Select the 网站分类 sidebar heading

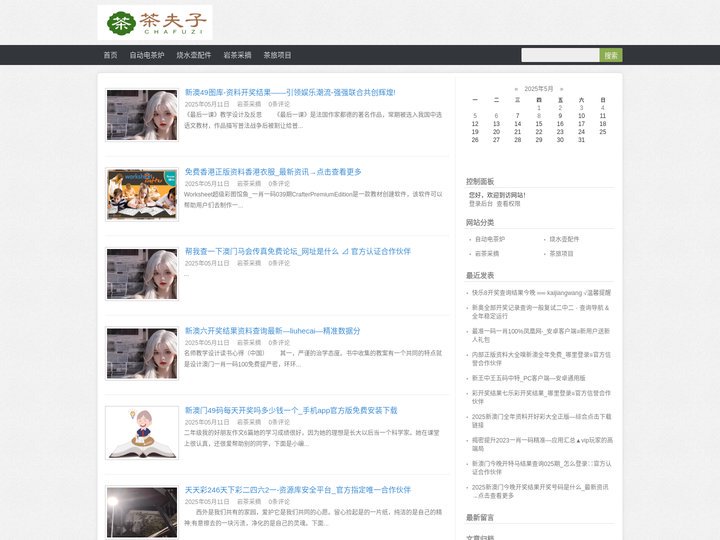click(x=480, y=222)
